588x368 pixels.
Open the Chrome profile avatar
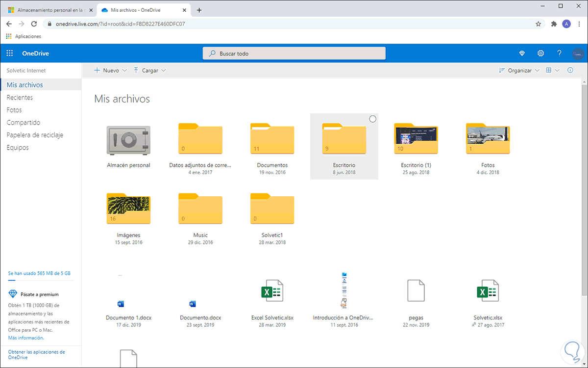[x=566, y=24]
